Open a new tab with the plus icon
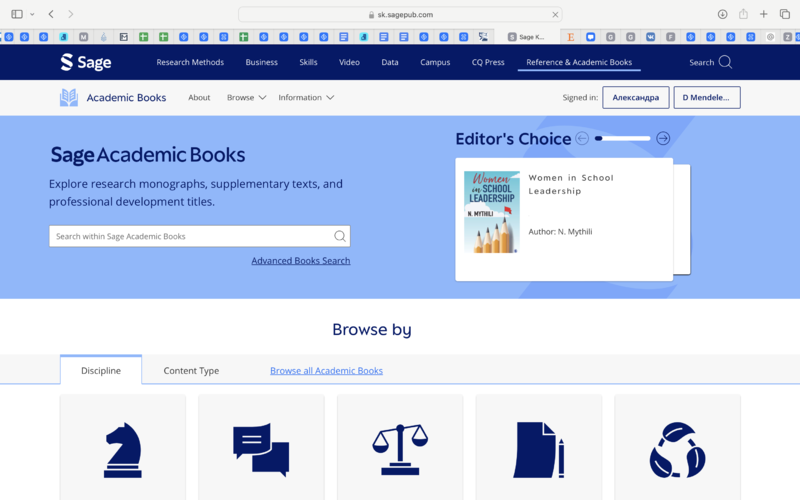The height and width of the screenshot is (500, 800). [x=764, y=14]
